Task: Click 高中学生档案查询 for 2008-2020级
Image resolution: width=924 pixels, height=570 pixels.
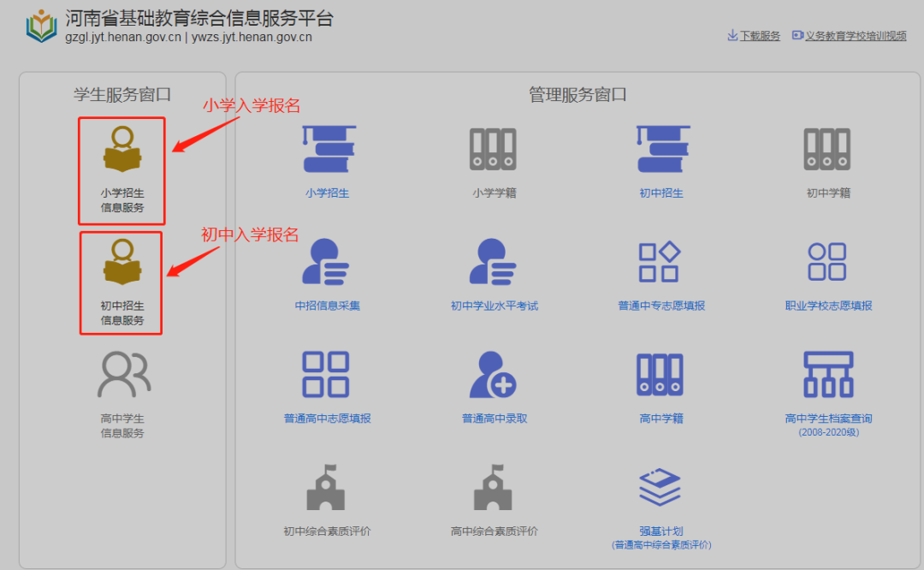Action: 826,389
